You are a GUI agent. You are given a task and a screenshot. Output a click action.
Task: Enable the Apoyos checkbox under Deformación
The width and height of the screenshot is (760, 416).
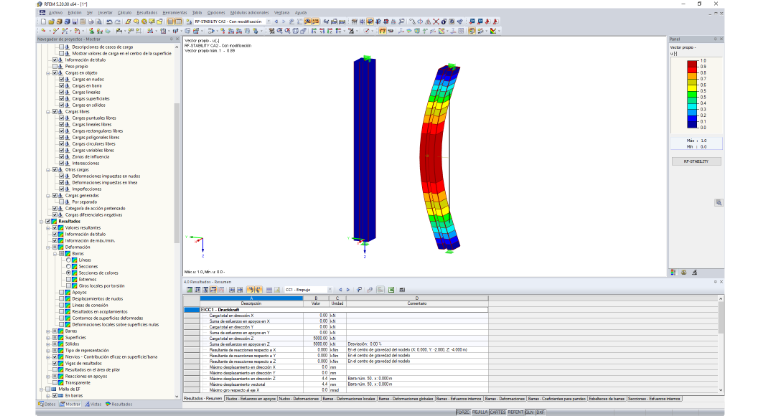coord(62,292)
